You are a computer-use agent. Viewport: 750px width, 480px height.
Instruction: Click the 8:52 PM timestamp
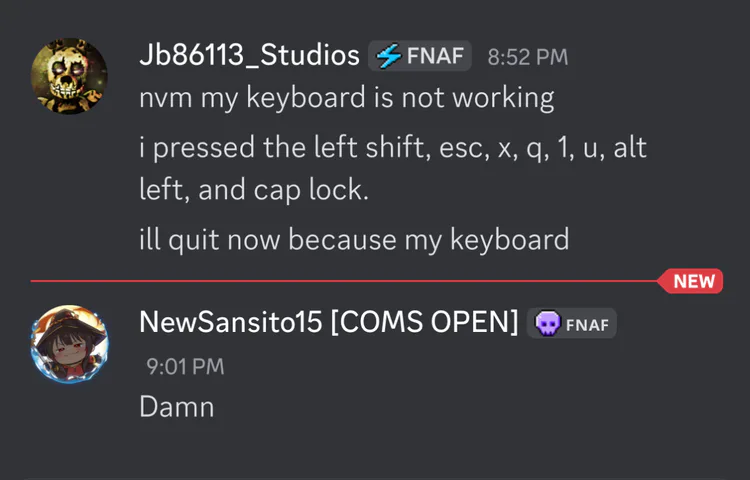(527, 57)
